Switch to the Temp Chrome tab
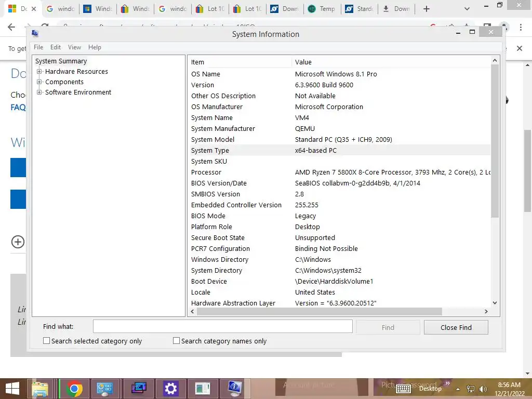Screen dimensions: 532x399 pos(322,9)
